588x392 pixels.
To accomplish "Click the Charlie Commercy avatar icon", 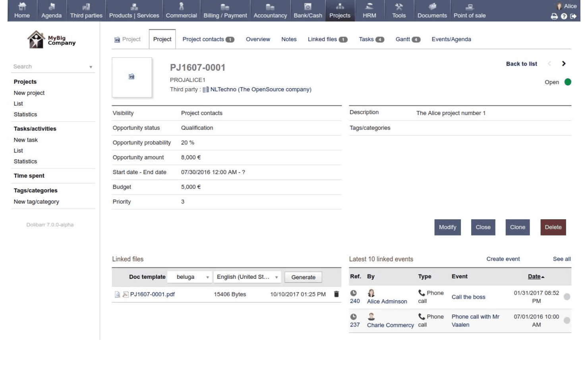I will pos(371,317).
